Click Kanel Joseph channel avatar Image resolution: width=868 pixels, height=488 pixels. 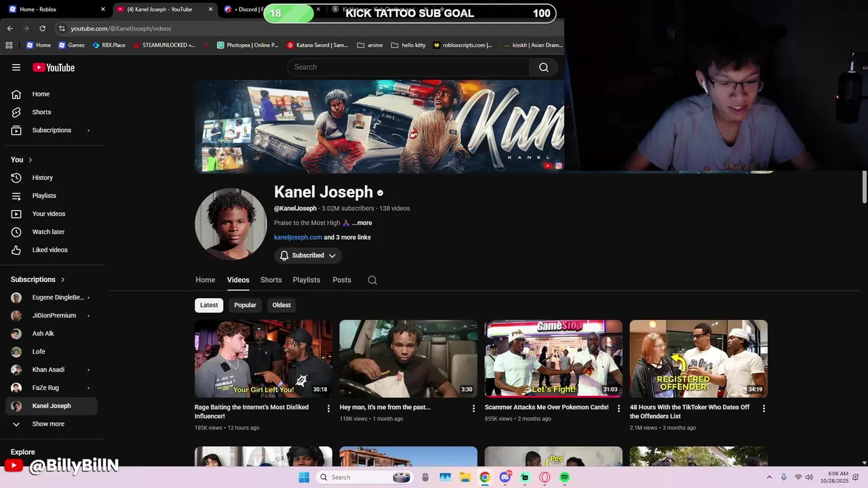click(231, 224)
